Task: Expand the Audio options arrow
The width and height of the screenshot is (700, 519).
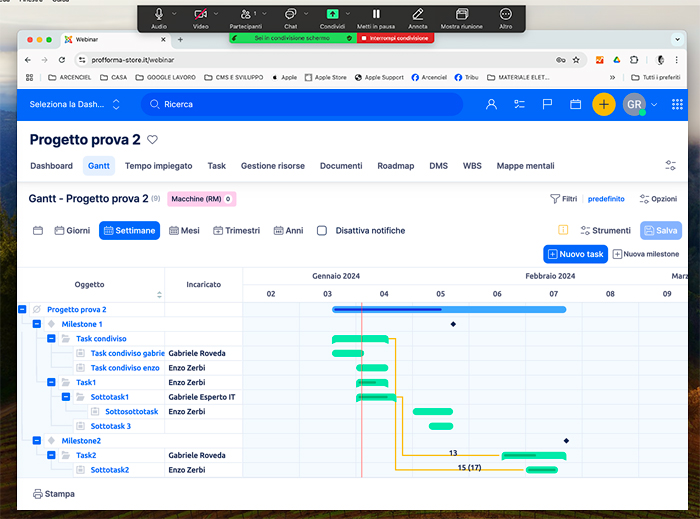Action: coord(174,14)
